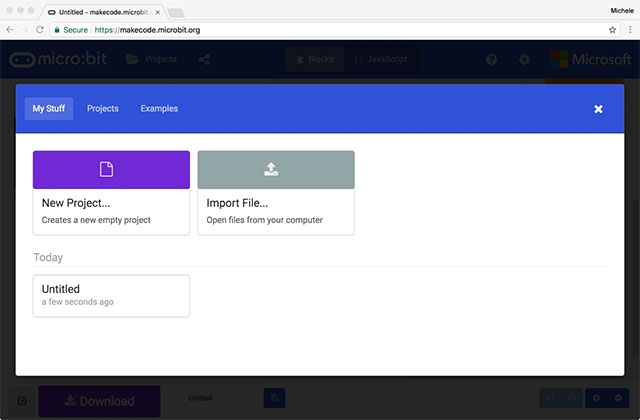This screenshot has width=640, height=420.
Task: Click the save project disk icon
Action: point(274,398)
